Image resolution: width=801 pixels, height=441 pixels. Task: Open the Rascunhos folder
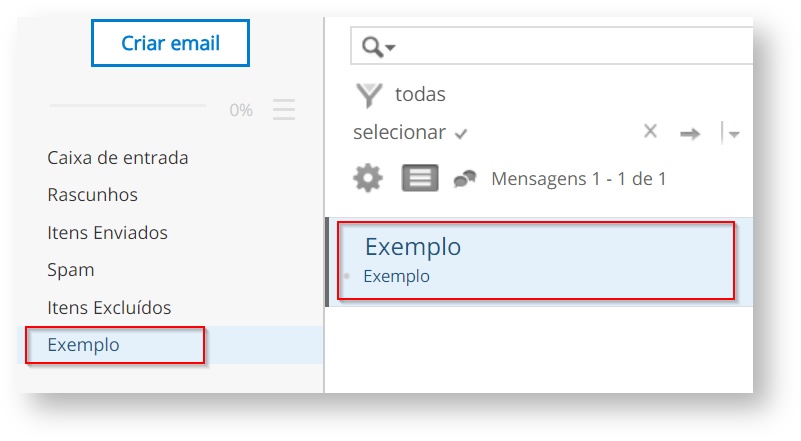(92, 195)
